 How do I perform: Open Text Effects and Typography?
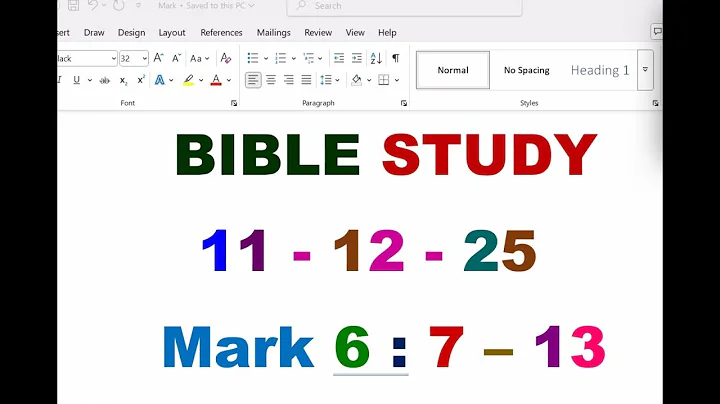159,80
